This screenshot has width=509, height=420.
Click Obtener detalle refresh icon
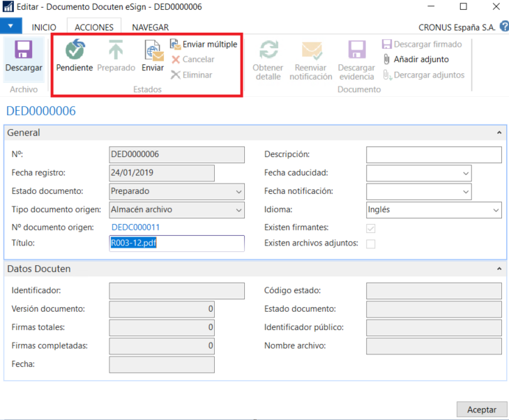(x=268, y=50)
